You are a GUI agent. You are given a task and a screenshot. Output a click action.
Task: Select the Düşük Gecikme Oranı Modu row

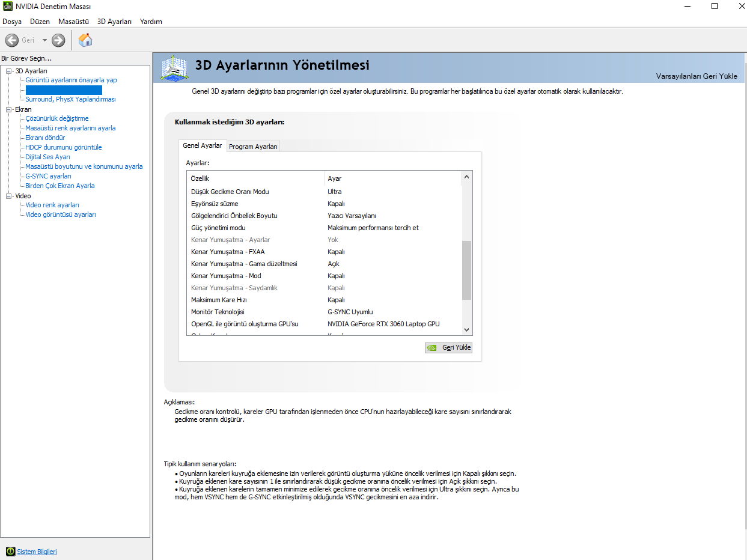point(325,192)
